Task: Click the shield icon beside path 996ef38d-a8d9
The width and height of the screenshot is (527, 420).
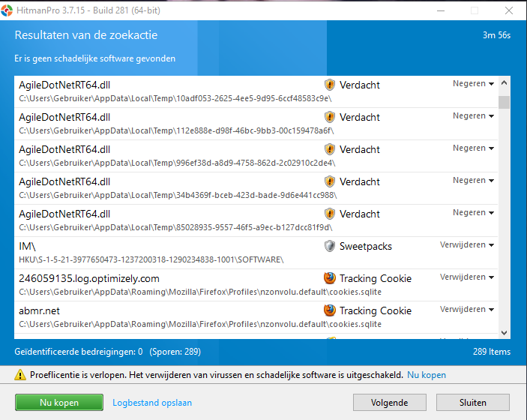Action: [330, 149]
